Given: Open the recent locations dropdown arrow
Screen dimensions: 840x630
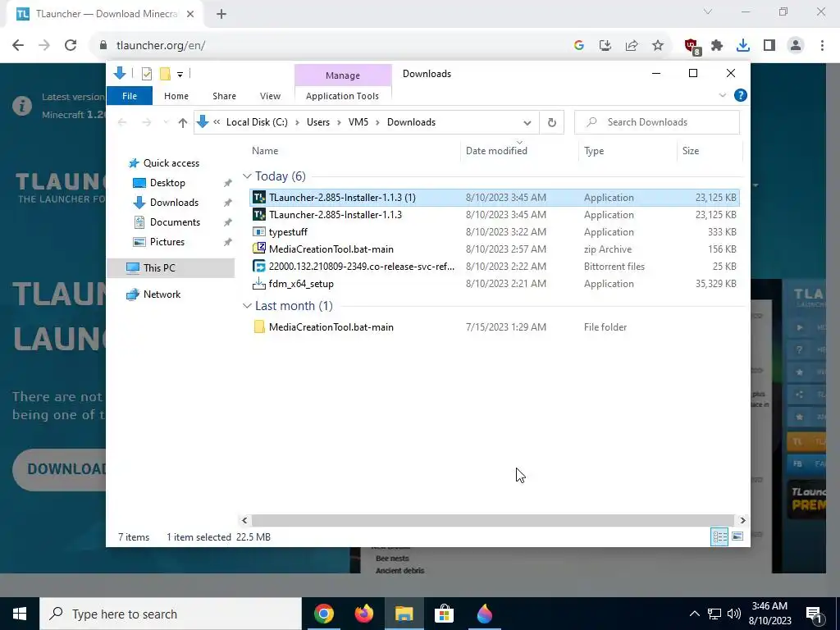Looking at the screenshot, I should coord(166,123).
